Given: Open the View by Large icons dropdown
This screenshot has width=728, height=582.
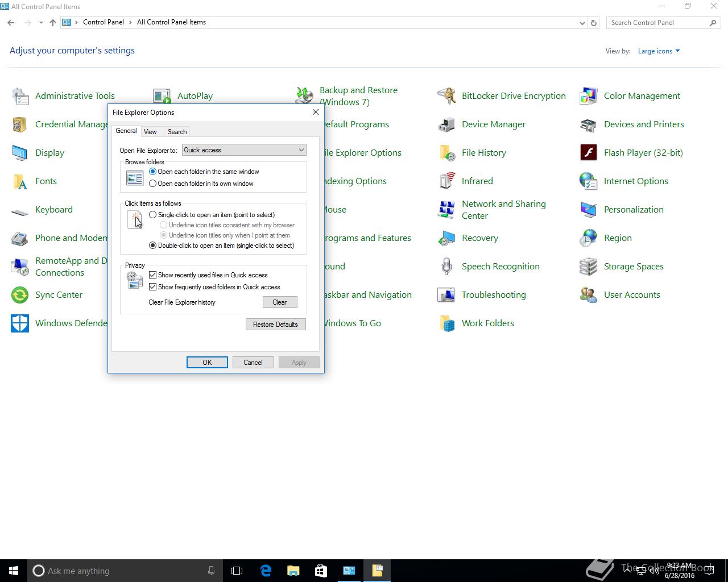Looking at the screenshot, I should [x=659, y=51].
